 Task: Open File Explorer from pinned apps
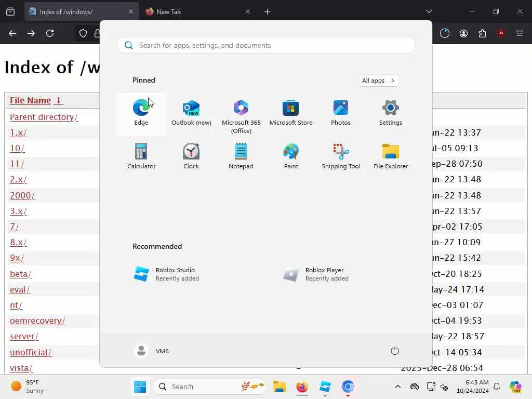click(x=391, y=156)
